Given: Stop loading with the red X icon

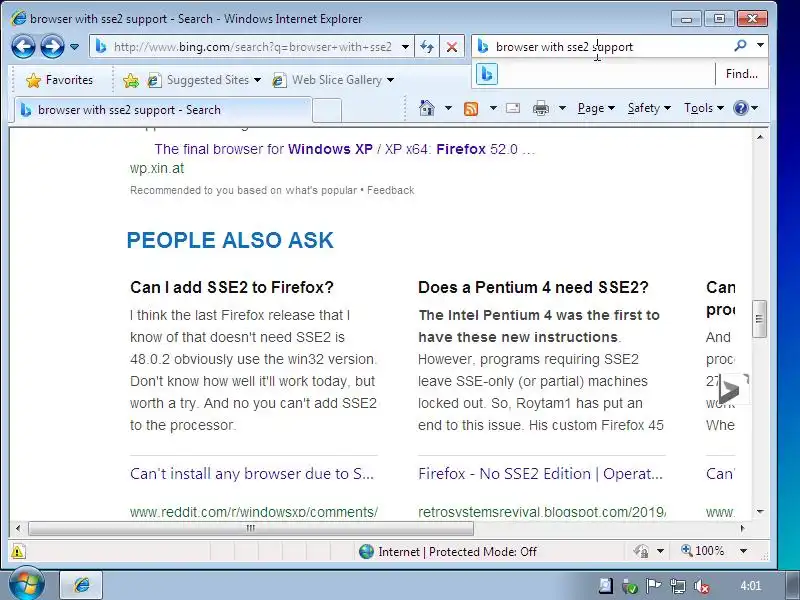Looking at the screenshot, I should (x=452, y=47).
